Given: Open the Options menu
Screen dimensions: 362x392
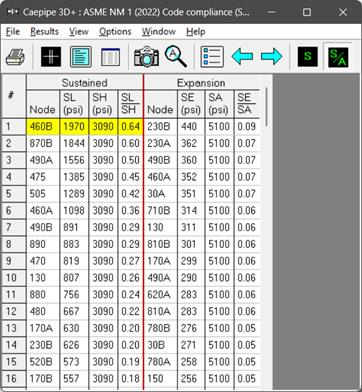Looking at the screenshot, I should click(115, 32).
